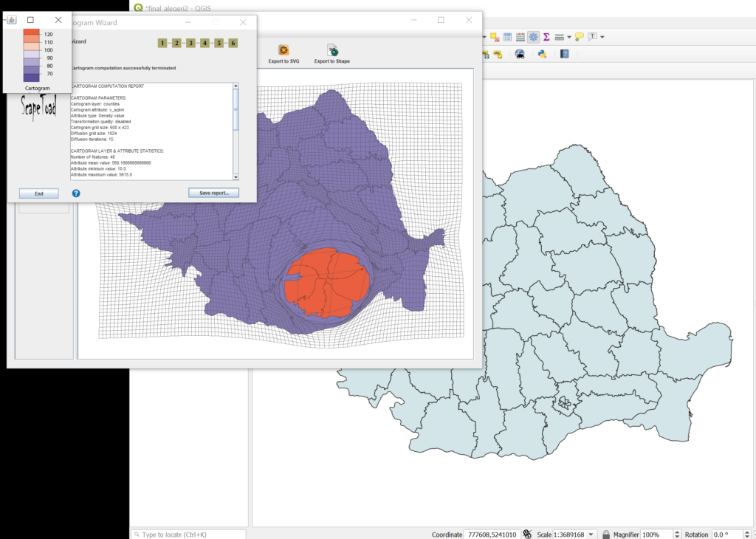This screenshot has height=539, width=756.
Task: Click the Rotation spinner arrows
Action: point(747,534)
